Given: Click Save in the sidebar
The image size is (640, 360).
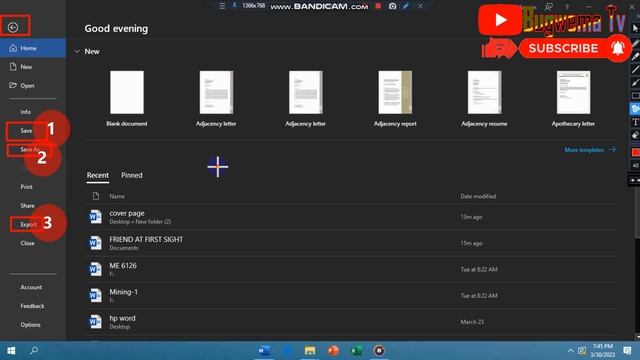Looking at the screenshot, I should coord(26,131).
